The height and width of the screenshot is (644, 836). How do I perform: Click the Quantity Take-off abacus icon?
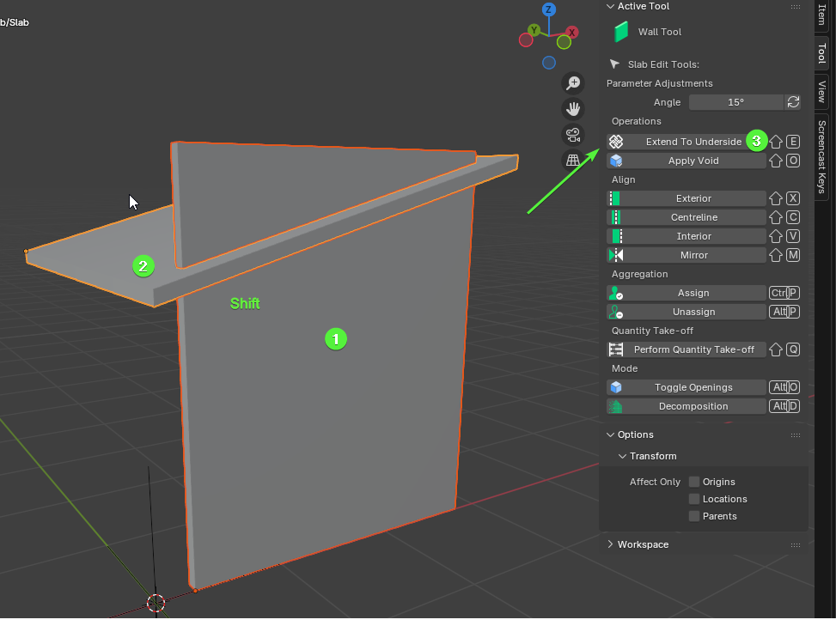tap(616, 350)
